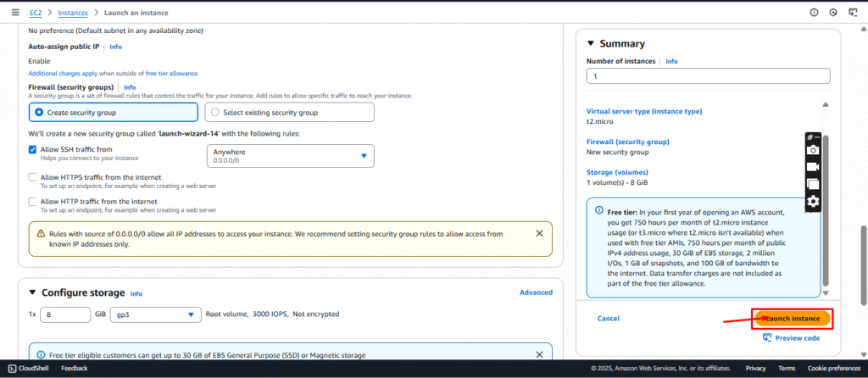Click the info circle icon in top bar

tap(814, 12)
